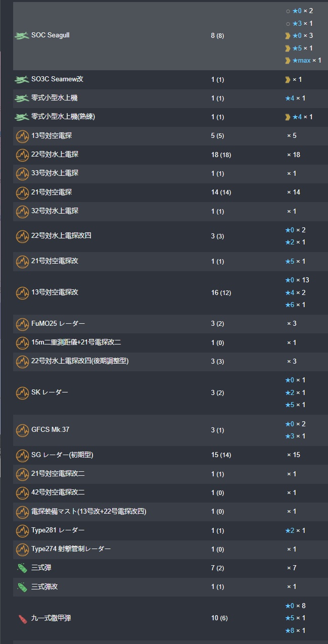Viewport: 328px width, 644px height.
Task: Select the SG レーダー(初期型) row name
Action: click(x=62, y=455)
